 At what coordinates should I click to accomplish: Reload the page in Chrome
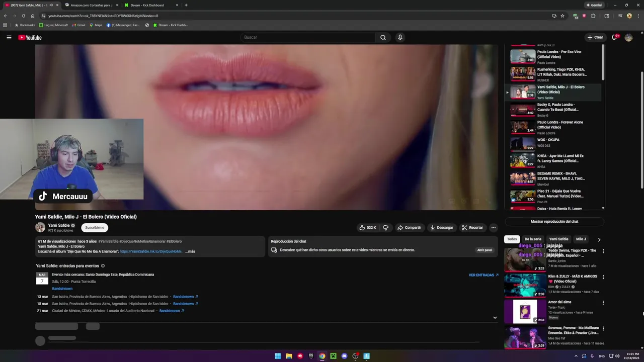point(23,16)
